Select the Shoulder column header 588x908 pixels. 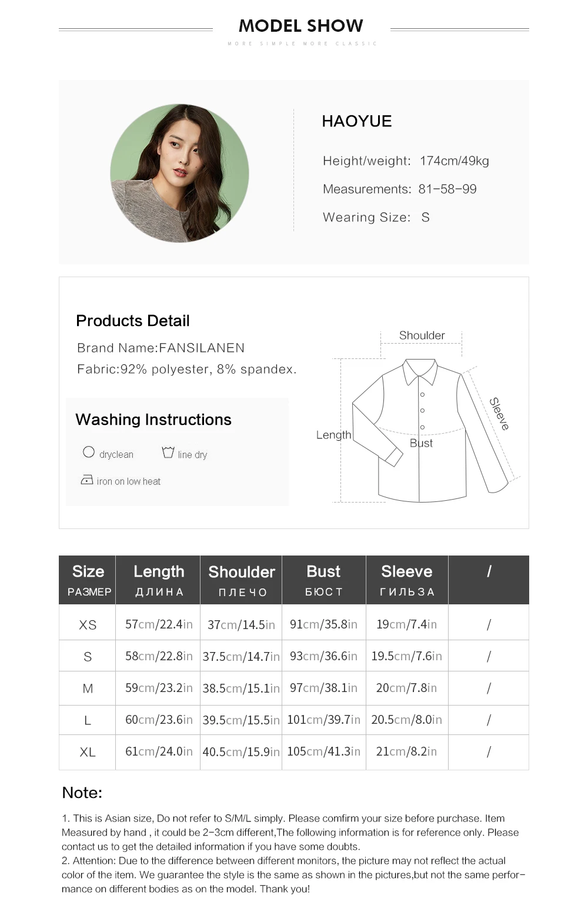[x=241, y=580]
